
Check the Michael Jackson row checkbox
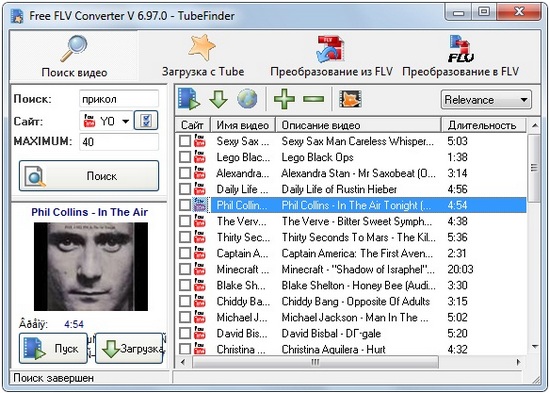185,318
